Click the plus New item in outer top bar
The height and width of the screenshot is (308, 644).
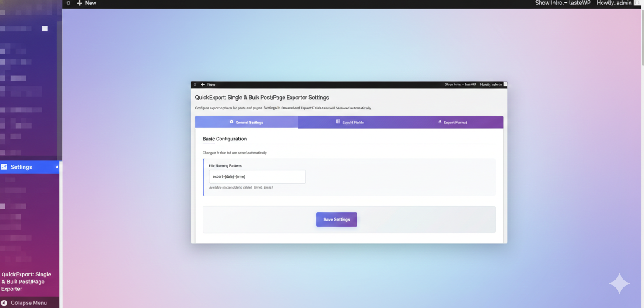pos(87,3)
